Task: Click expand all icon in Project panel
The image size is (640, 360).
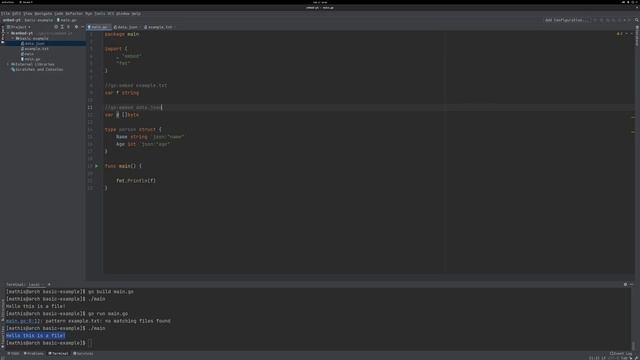Action: 62,27
